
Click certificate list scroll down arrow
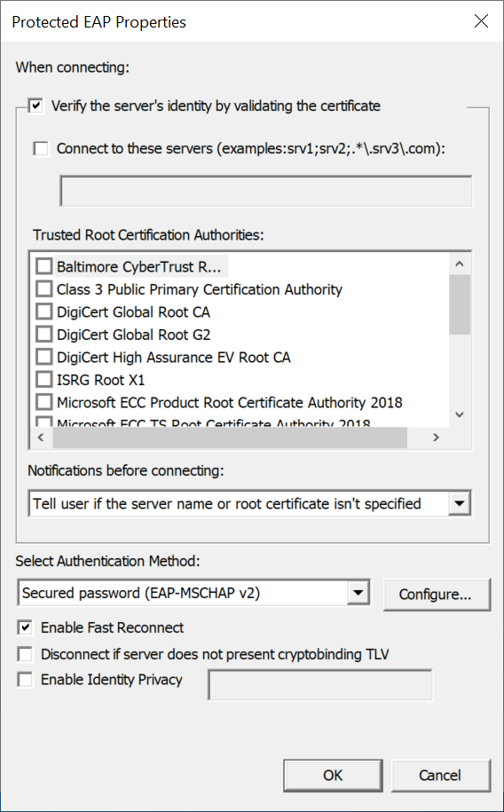460,414
